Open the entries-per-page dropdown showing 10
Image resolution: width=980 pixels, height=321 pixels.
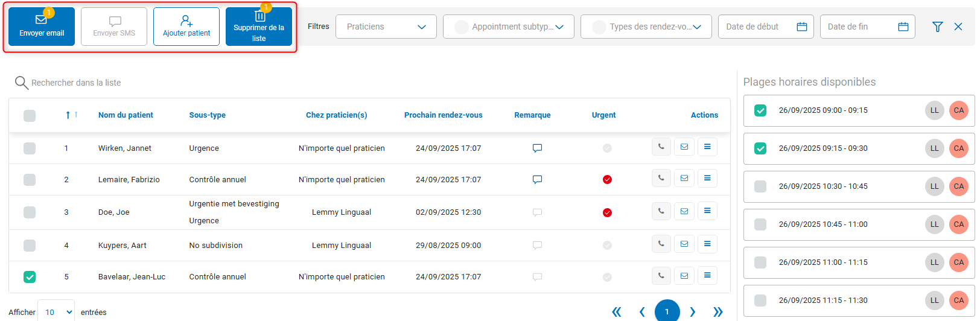56,312
